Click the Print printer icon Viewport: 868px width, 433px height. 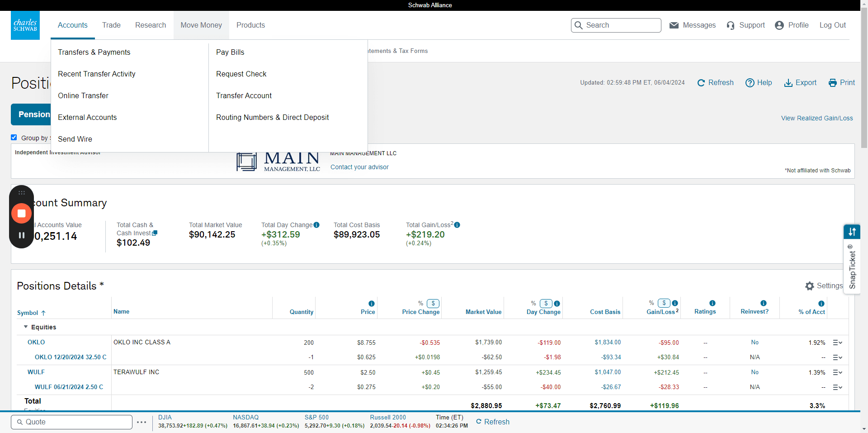pyautogui.click(x=832, y=83)
